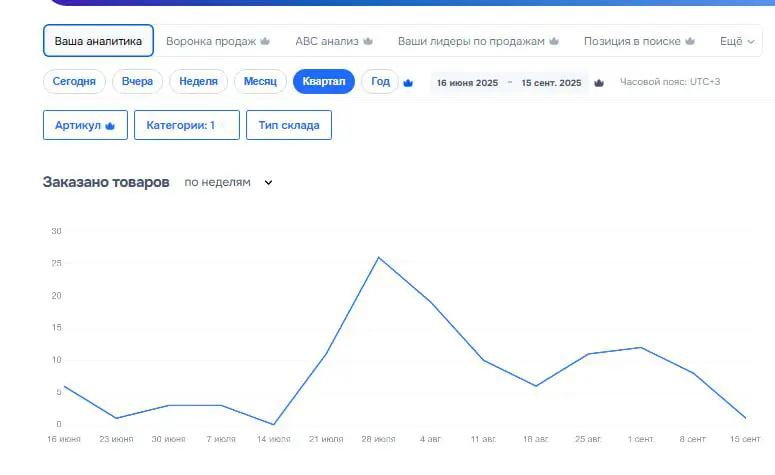The width and height of the screenshot is (775, 475).
Task: Expand the Ещё menu
Action: tap(737, 42)
